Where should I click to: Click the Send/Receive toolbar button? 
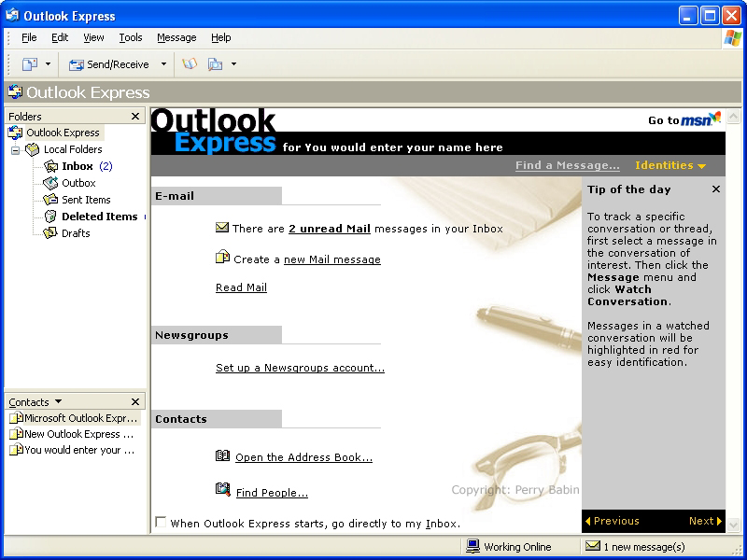click(108, 64)
